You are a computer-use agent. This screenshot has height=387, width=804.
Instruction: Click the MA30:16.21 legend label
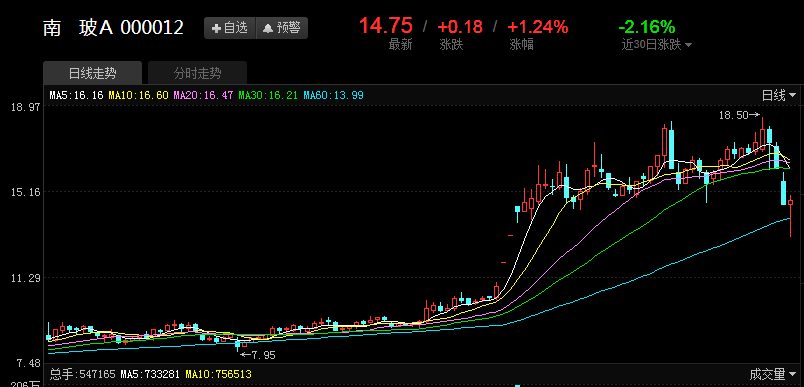pos(268,95)
